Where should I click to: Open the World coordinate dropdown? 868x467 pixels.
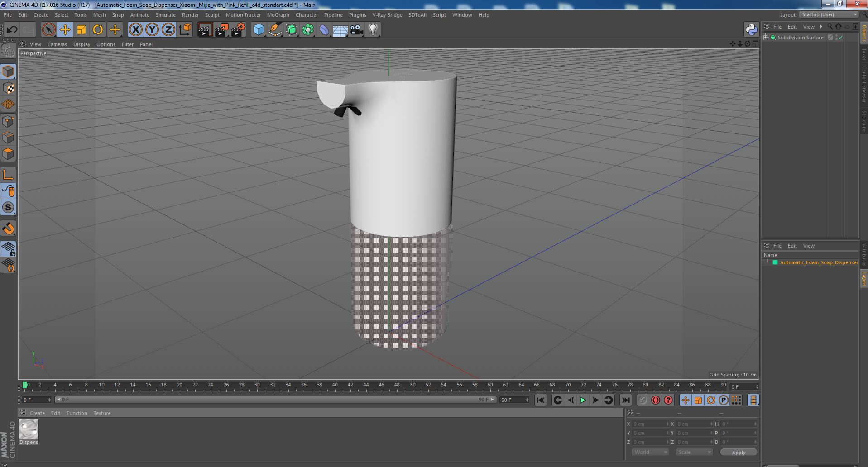pyautogui.click(x=650, y=452)
